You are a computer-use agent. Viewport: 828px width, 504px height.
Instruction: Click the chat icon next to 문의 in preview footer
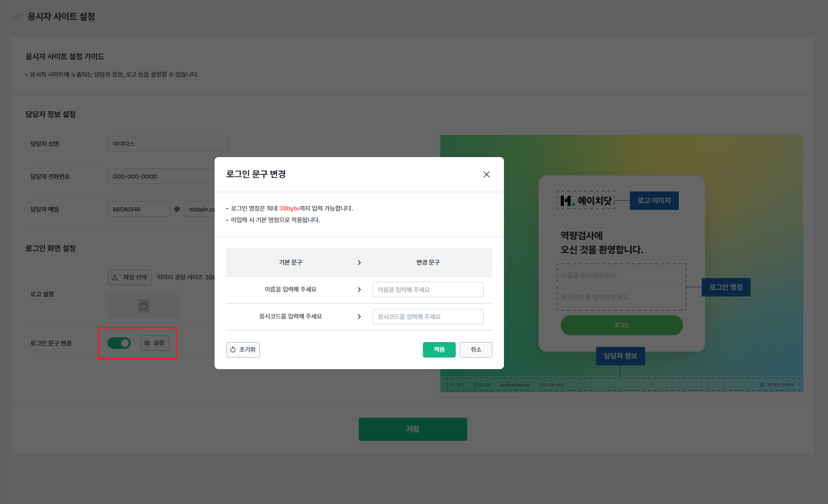pos(451,385)
